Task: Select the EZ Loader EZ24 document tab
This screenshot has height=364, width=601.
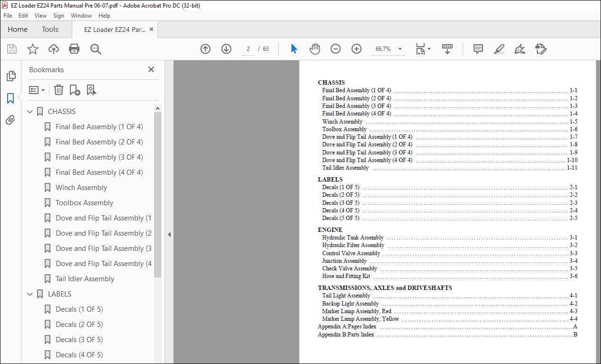Action: coord(115,29)
